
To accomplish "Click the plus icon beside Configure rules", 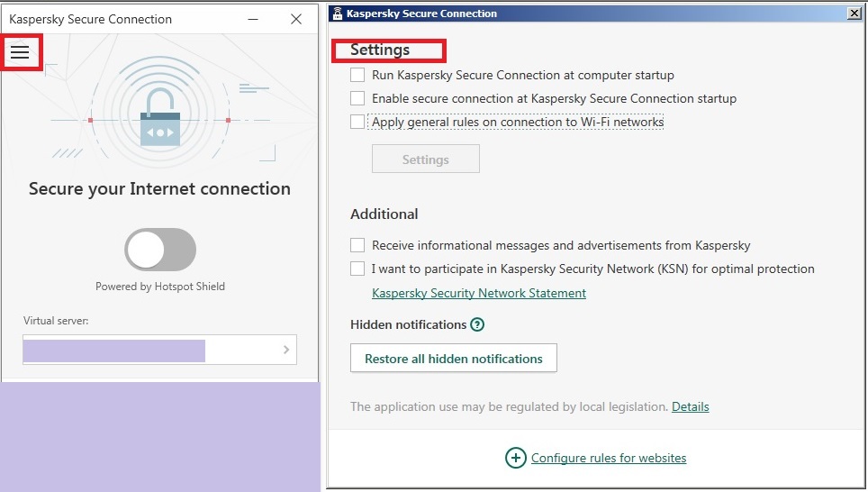I will coord(515,458).
